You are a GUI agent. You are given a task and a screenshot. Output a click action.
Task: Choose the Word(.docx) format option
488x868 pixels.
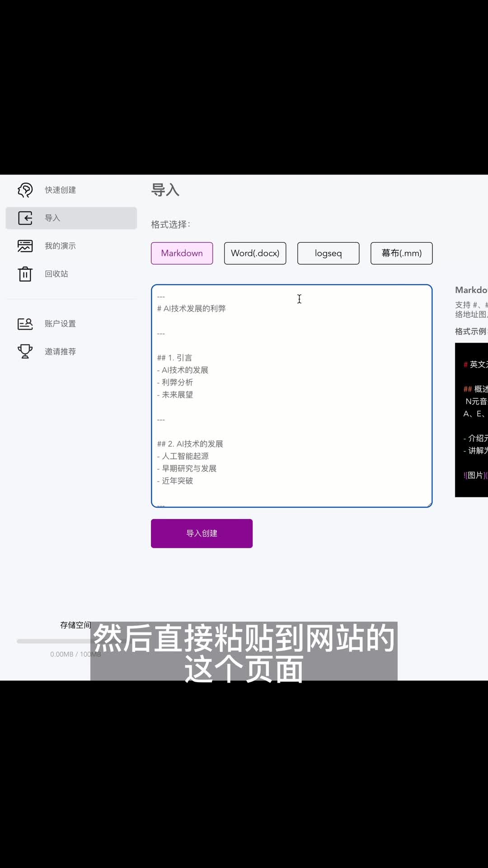coord(255,253)
